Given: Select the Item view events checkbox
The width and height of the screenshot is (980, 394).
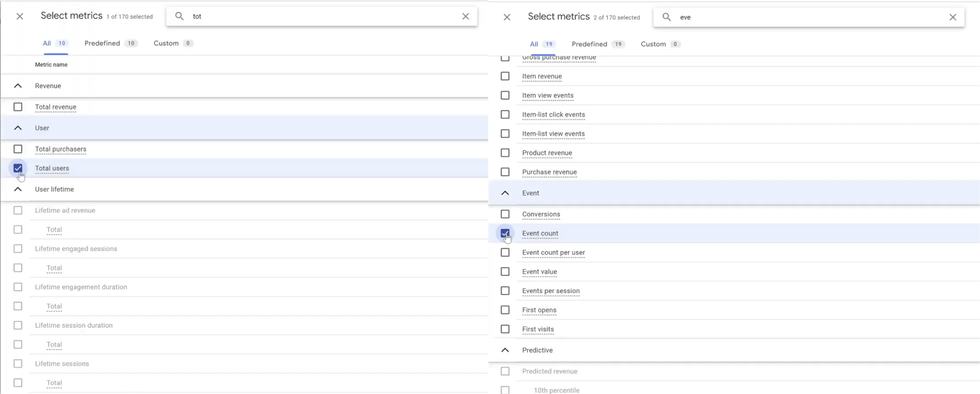Looking at the screenshot, I should (x=505, y=95).
